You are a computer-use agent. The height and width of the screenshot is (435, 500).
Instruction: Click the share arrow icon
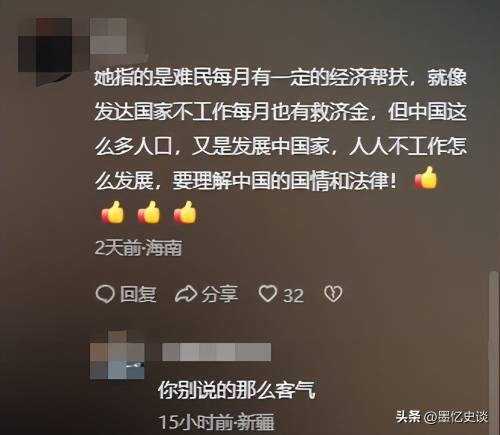coord(186,294)
